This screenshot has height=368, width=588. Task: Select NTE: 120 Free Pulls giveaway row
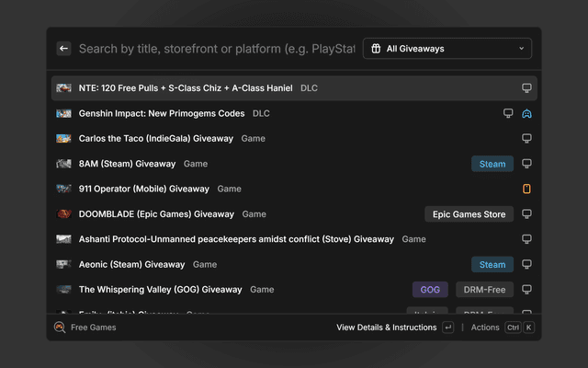[294, 88]
